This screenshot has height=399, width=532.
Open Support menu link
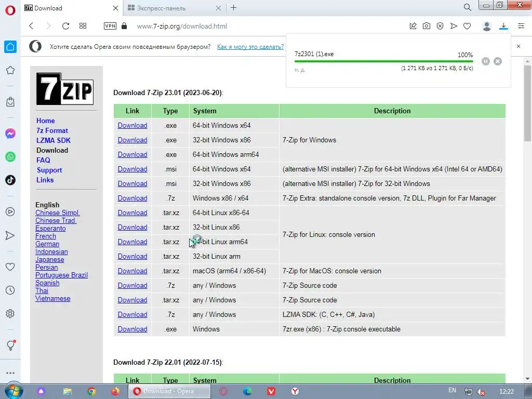tap(49, 170)
